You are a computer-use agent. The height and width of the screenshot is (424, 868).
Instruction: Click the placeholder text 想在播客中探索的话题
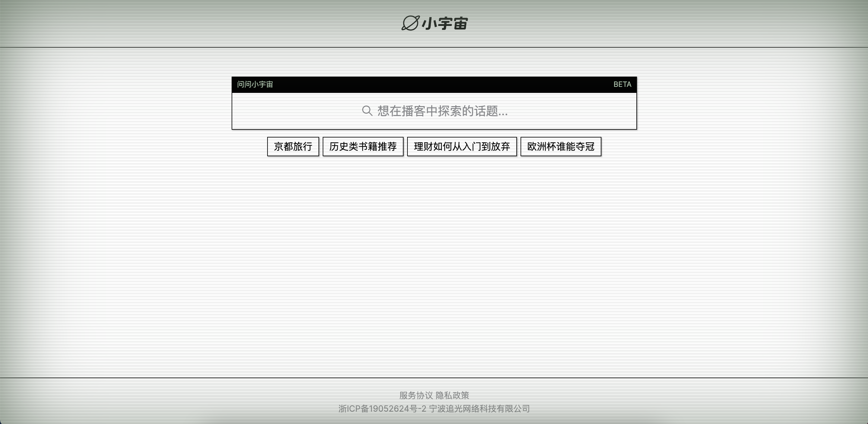(x=442, y=111)
